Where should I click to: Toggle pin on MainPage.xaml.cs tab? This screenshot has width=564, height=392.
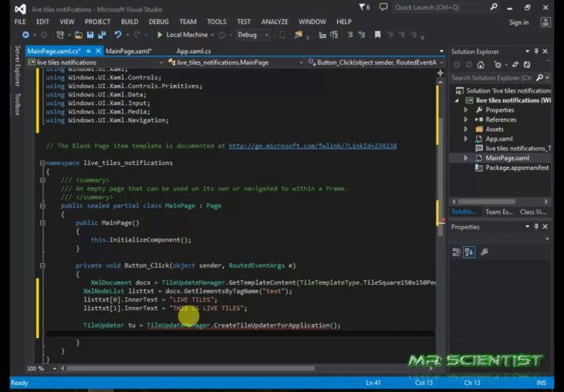pos(89,51)
